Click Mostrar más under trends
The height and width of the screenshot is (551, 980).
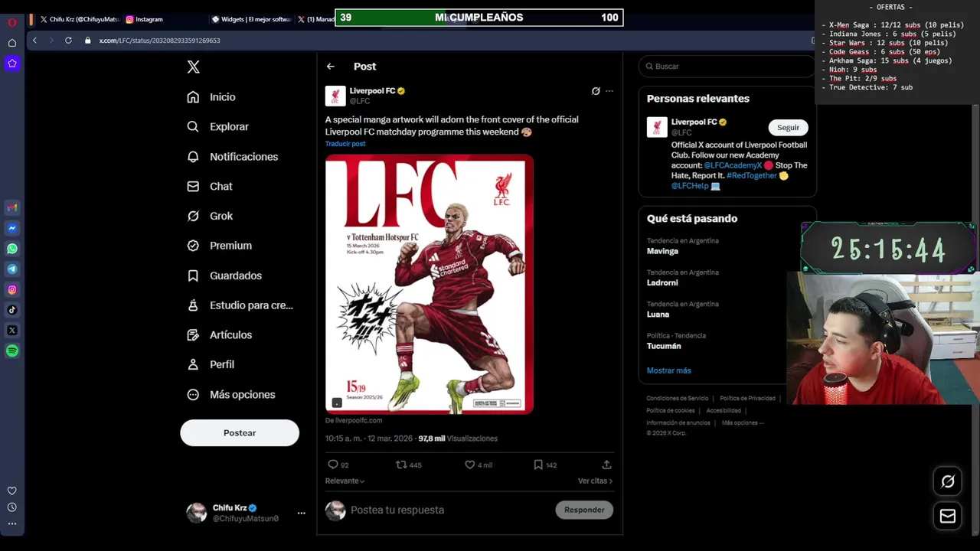(x=668, y=370)
